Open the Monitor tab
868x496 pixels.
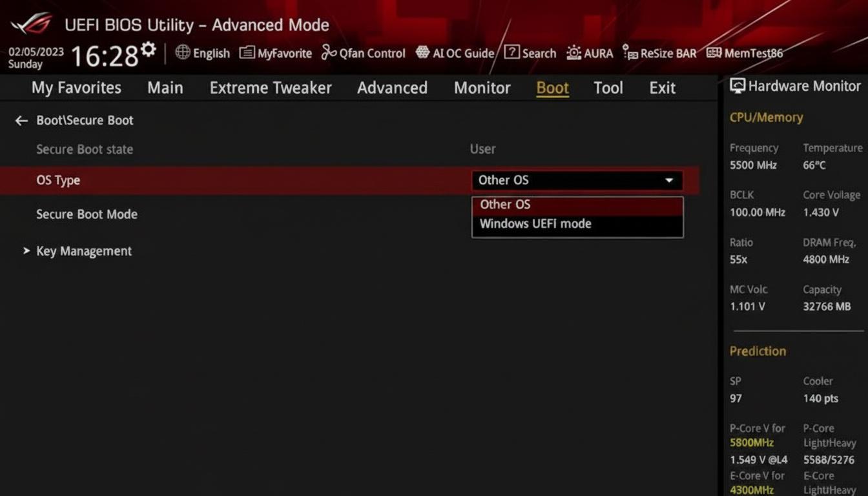point(482,88)
